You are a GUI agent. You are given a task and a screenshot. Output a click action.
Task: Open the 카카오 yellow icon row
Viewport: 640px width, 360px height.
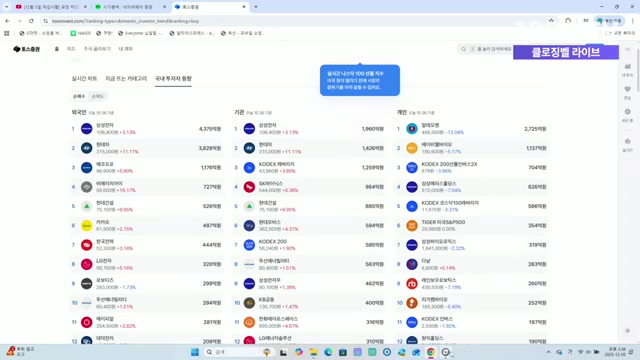(x=147, y=225)
